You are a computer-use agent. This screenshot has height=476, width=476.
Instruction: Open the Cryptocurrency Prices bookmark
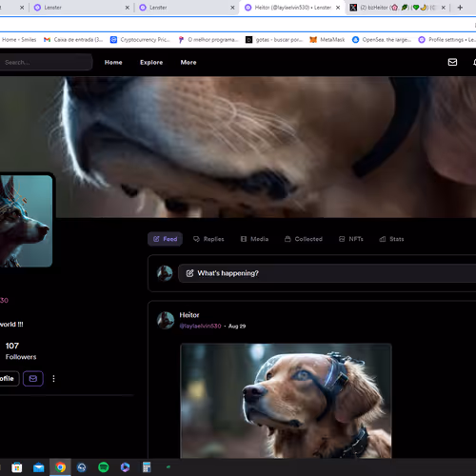[140, 40]
